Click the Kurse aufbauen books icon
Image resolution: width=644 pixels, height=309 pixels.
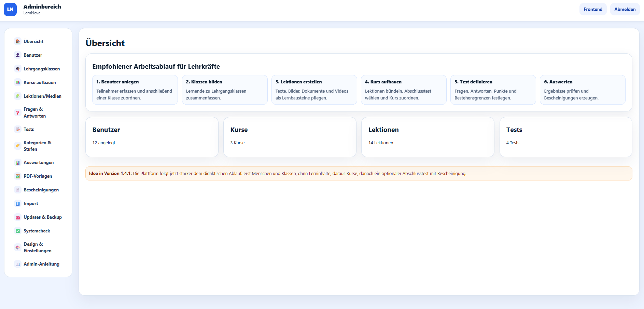pyautogui.click(x=18, y=82)
